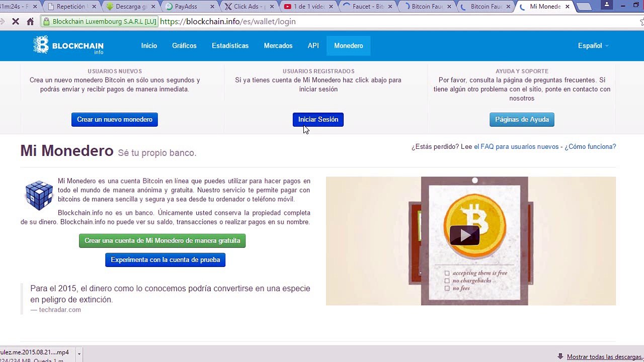Close the Descarga tab

[x=153, y=7]
